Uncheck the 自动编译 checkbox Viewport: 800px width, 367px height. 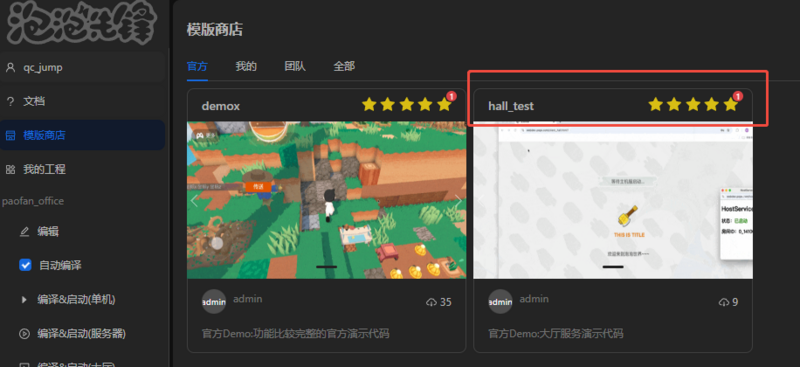tap(25, 265)
